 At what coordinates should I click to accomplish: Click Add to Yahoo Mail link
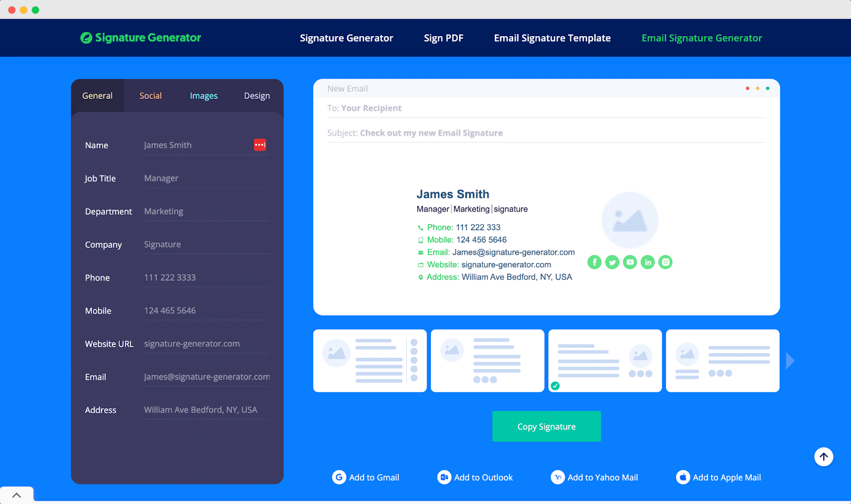coord(594,477)
